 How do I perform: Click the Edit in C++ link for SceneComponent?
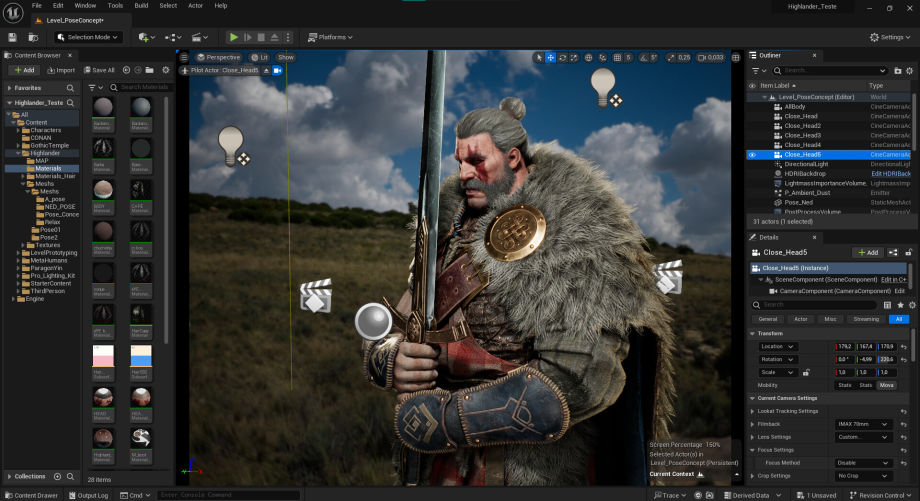click(x=894, y=280)
